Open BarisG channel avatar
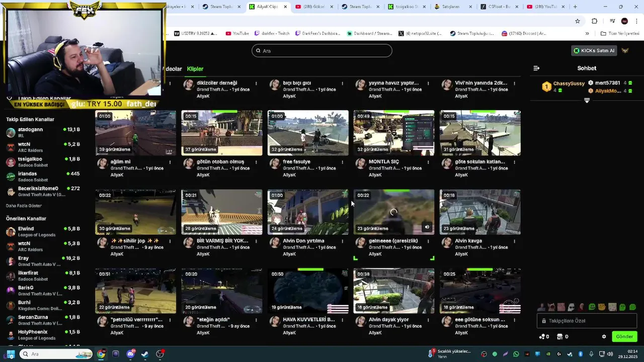 pyautogui.click(x=10, y=290)
